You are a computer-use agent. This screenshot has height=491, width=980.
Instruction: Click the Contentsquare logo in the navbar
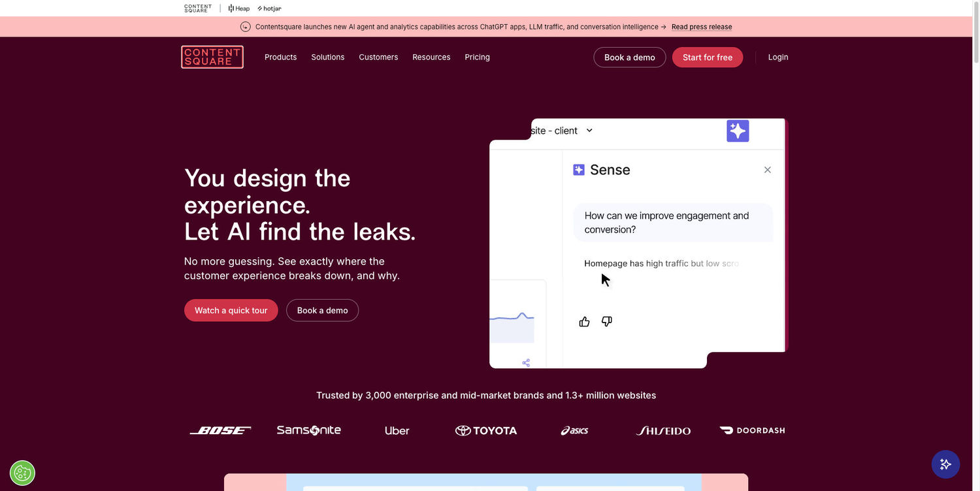click(x=212, y=57)
